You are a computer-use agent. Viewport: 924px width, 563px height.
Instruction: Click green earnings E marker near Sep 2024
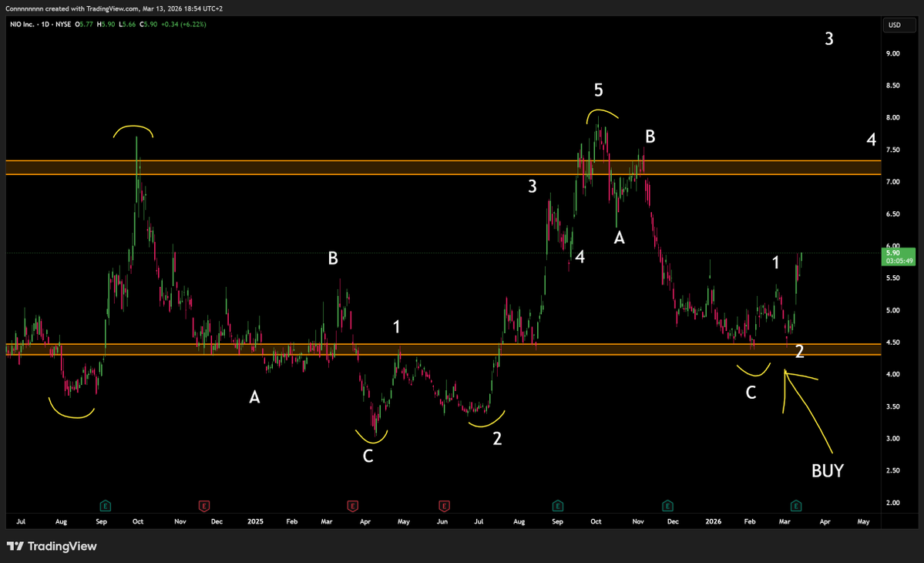pyautogui.click(x=105, y=506)
